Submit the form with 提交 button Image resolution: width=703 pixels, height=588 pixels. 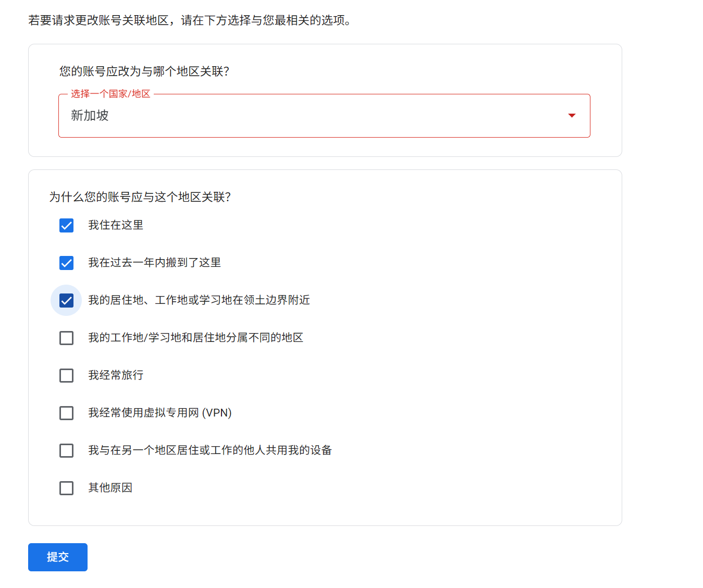click(x=58, y=557)
